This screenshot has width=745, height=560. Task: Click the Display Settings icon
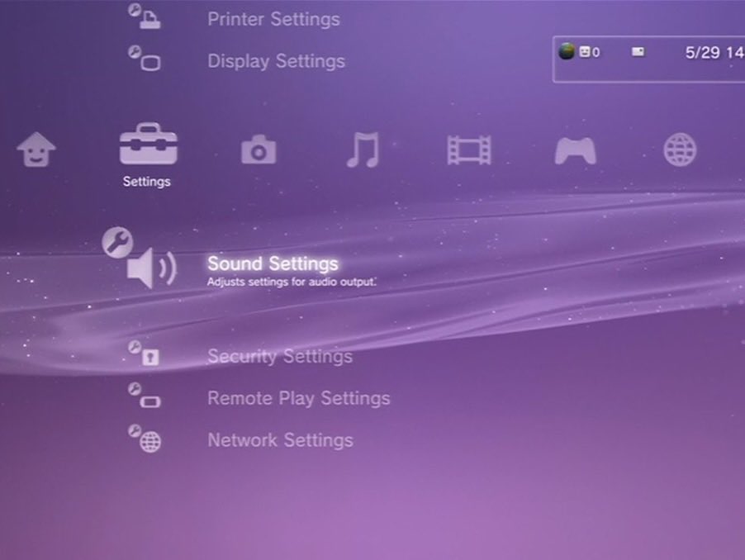pos(145,58)
